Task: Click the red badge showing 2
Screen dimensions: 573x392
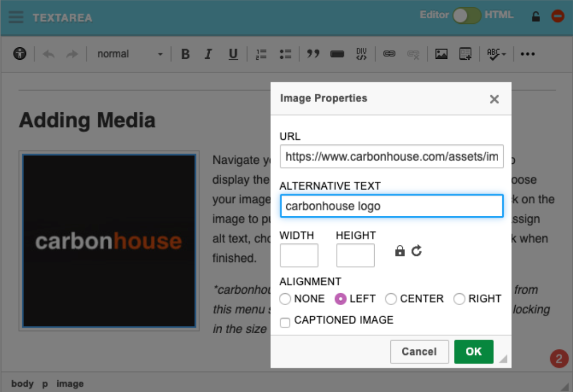Action: (559, 359)
